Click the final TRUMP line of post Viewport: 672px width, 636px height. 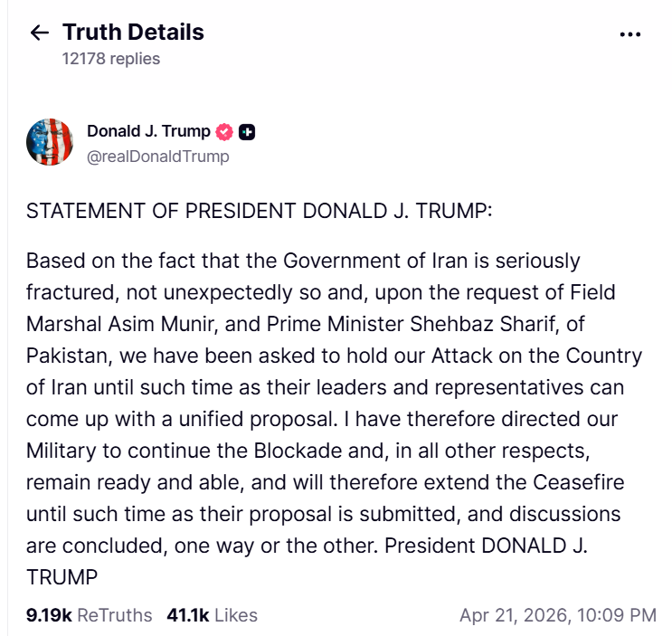pyautogui.click(x=62, y=576)
